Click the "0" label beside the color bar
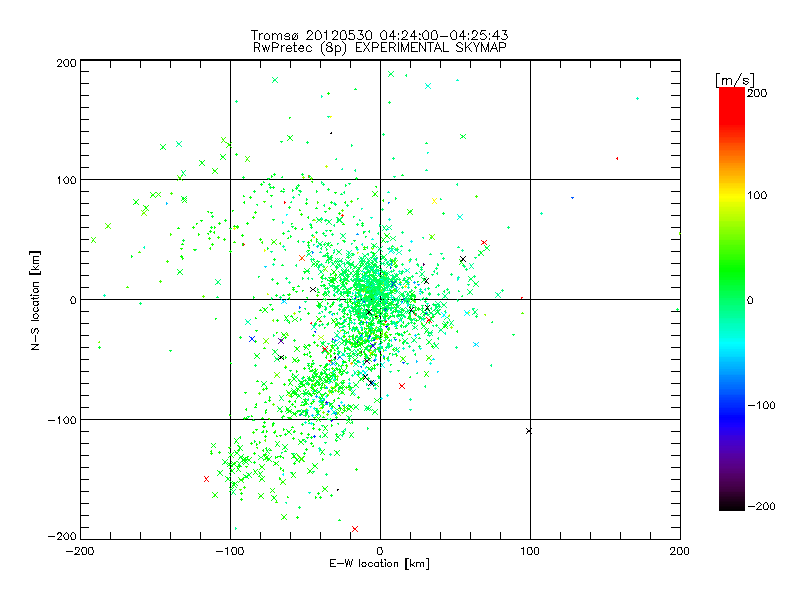 pos(750,301)
